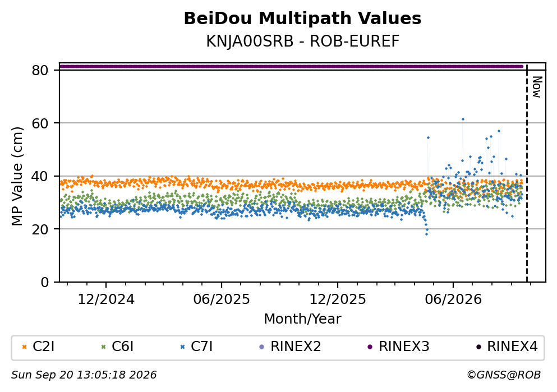Viewport: 557px width, 392px height.
Task: Select the C2I legend label
Action: [x=44, y=347]
